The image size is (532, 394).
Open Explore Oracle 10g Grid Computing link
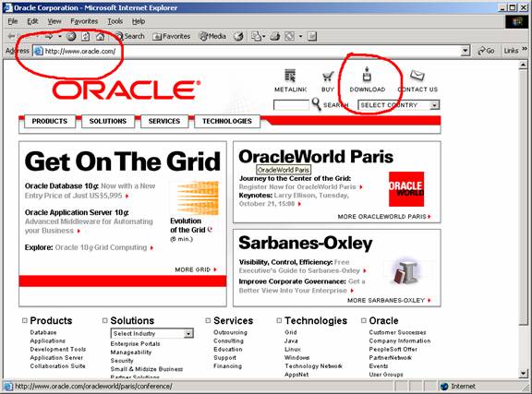click(89, 247)
